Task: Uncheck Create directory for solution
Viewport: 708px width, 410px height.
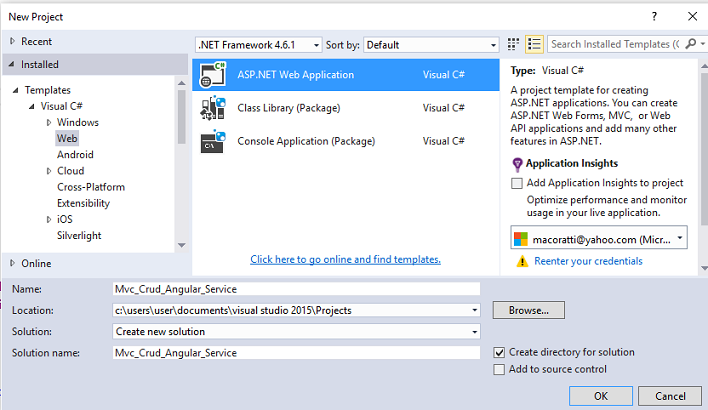Action: [x=499, y=352]
